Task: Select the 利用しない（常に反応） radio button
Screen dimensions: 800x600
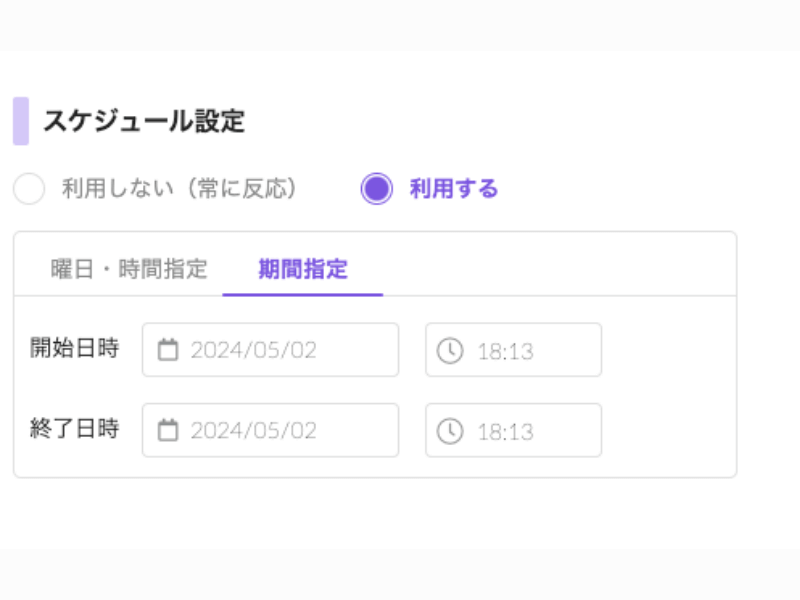Action: click(x=29, y=189)
